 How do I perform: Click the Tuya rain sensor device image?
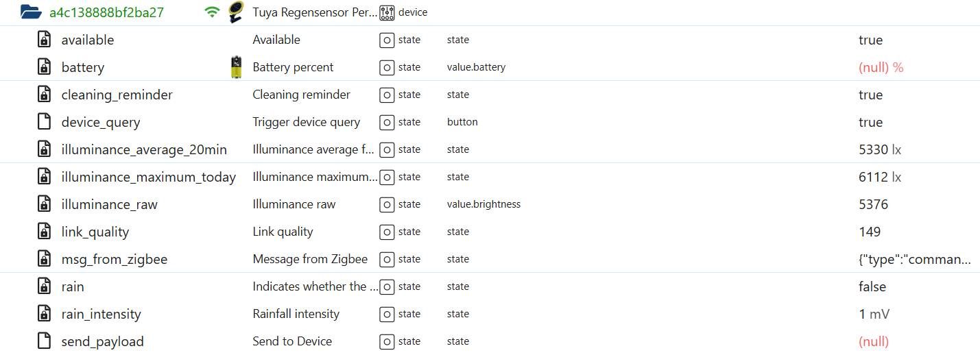point(236,12)
